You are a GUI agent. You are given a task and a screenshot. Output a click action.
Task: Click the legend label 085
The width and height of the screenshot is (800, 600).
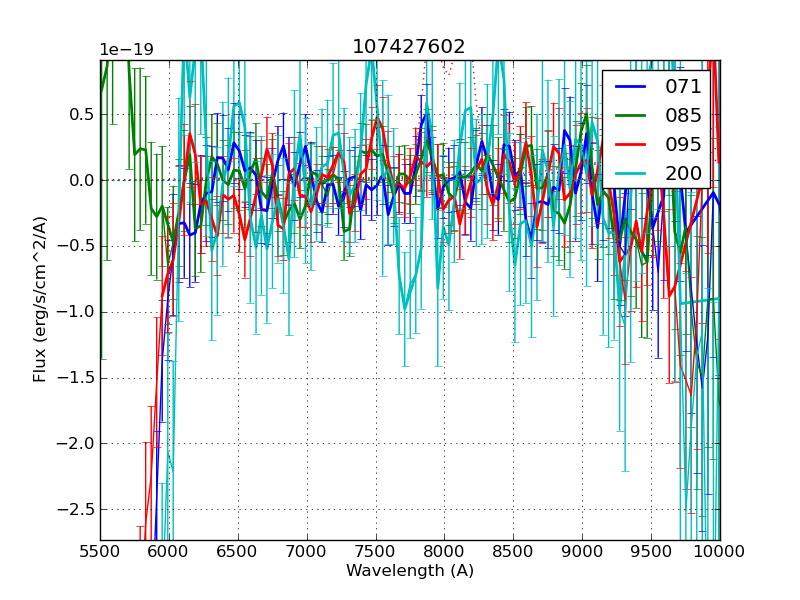click(683, 115)
